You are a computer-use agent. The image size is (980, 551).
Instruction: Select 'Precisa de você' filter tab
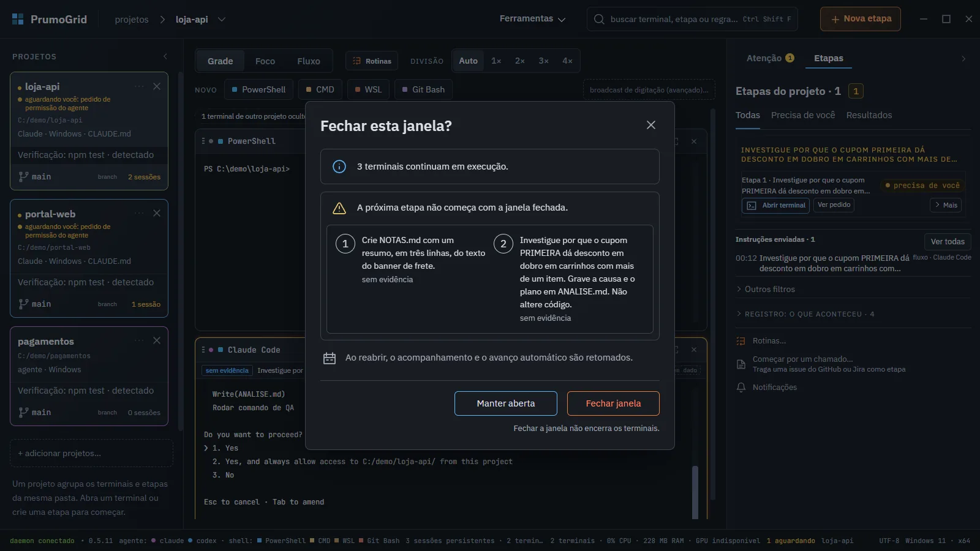coord(803,115)
